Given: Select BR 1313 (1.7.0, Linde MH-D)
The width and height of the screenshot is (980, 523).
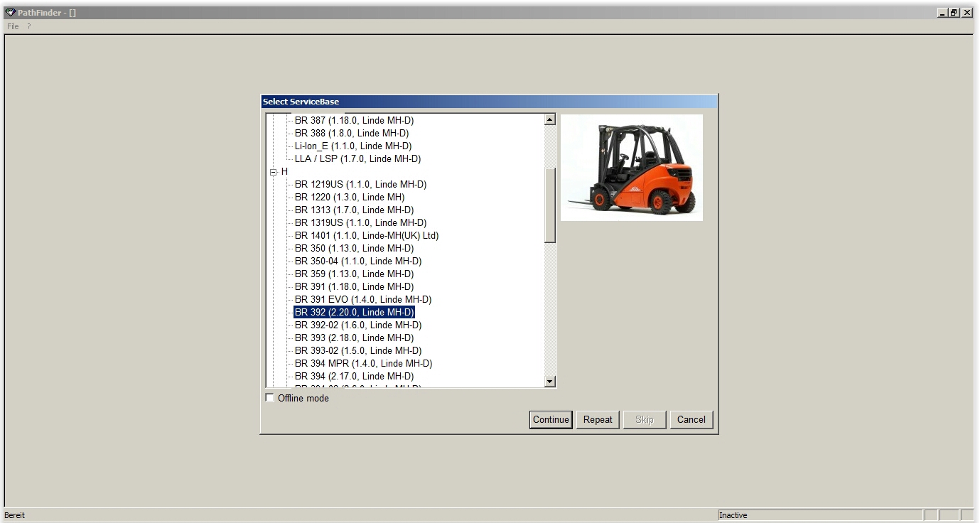Looking at the screenshot, I should pos(354,210).
